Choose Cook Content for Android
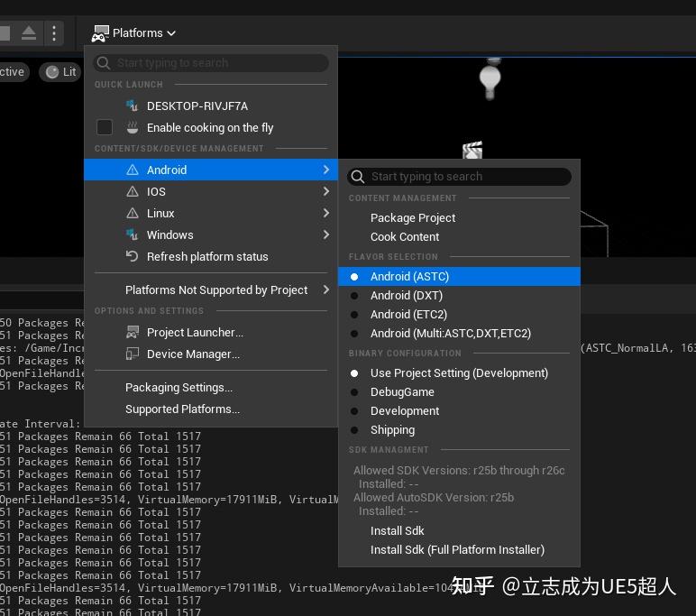The height and width of the screenshot is (616, 696). pos(460,236)
